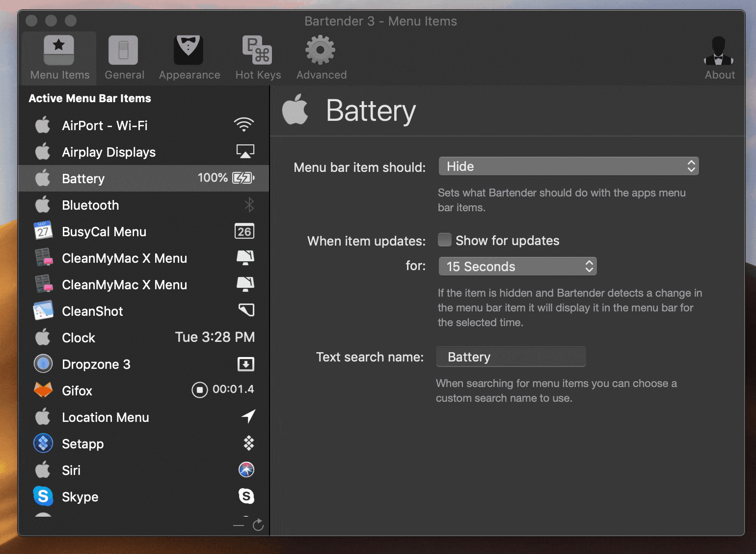Open the 15 Seconds duration dropdown
Viewport: 756px width, 554px height.
tap(517, 266)
